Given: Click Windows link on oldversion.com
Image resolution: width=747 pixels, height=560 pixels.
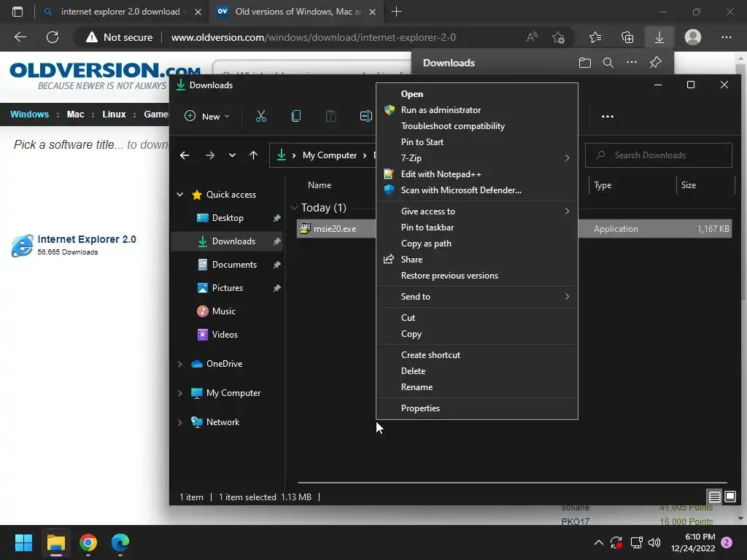Looking at the screenshot, I should coord(29,114).
